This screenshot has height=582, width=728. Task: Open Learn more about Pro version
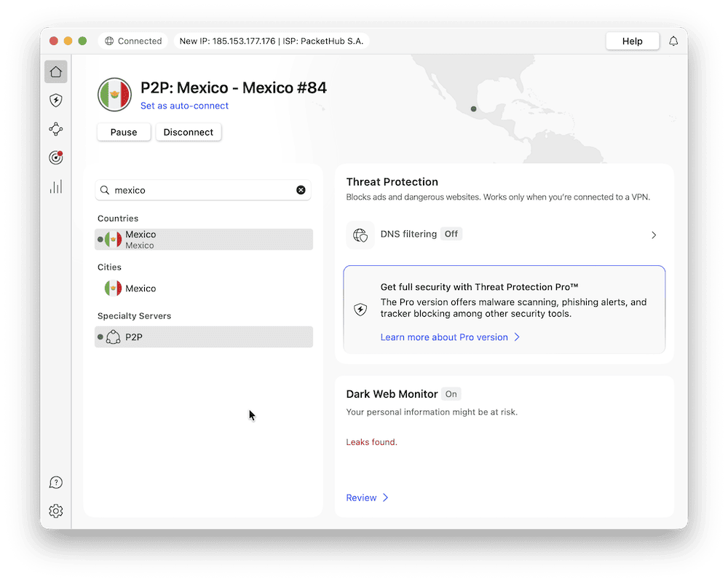(444, 337)
